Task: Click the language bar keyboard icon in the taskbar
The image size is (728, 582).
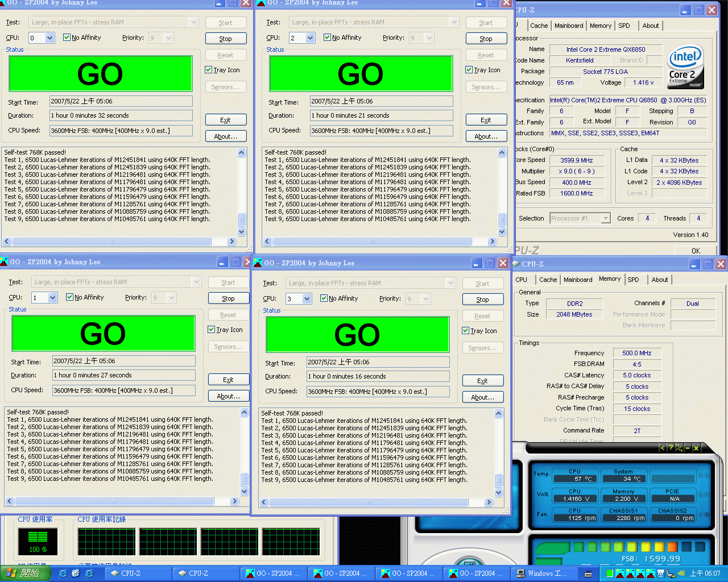Action: (x=588, y=573)
